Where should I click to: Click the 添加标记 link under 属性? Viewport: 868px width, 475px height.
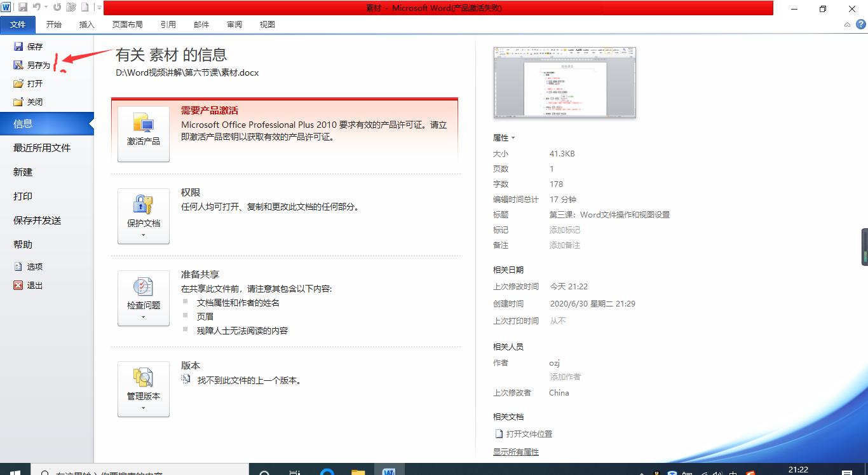pyautogui.click(x=565, y=230)
